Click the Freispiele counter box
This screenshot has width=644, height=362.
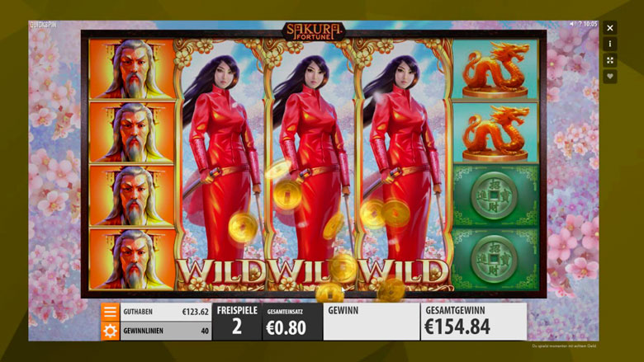point(237,322)
